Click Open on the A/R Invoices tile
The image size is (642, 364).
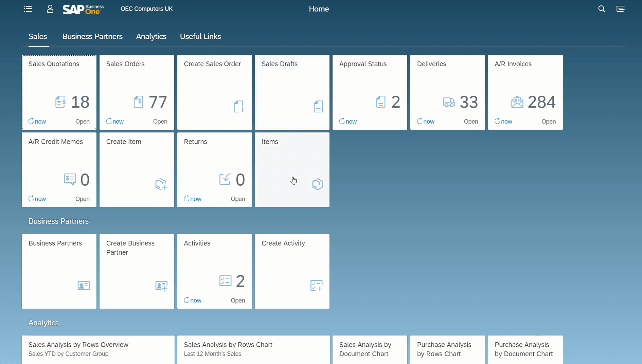point(548,122)
